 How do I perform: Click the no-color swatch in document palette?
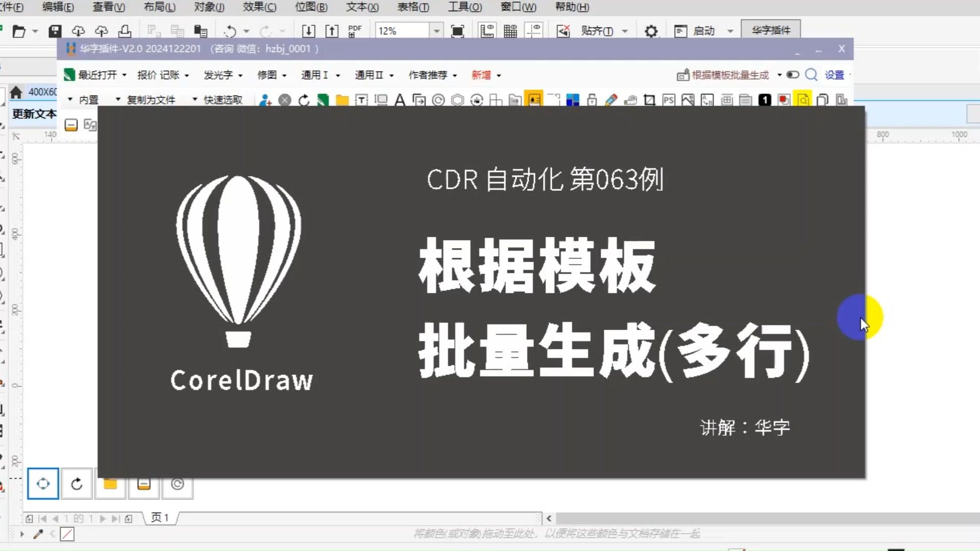pos(67,534)
